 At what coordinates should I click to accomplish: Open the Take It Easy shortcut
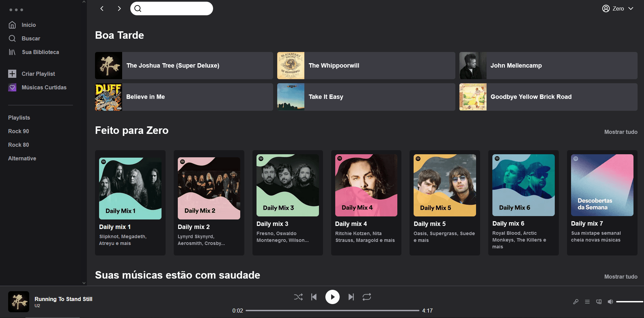[366, 97]
